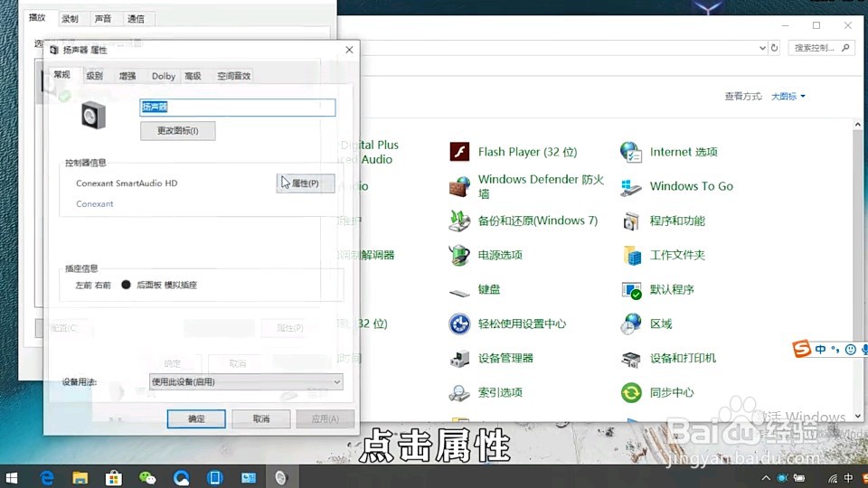Expand the address bar history dropdown

762,48
